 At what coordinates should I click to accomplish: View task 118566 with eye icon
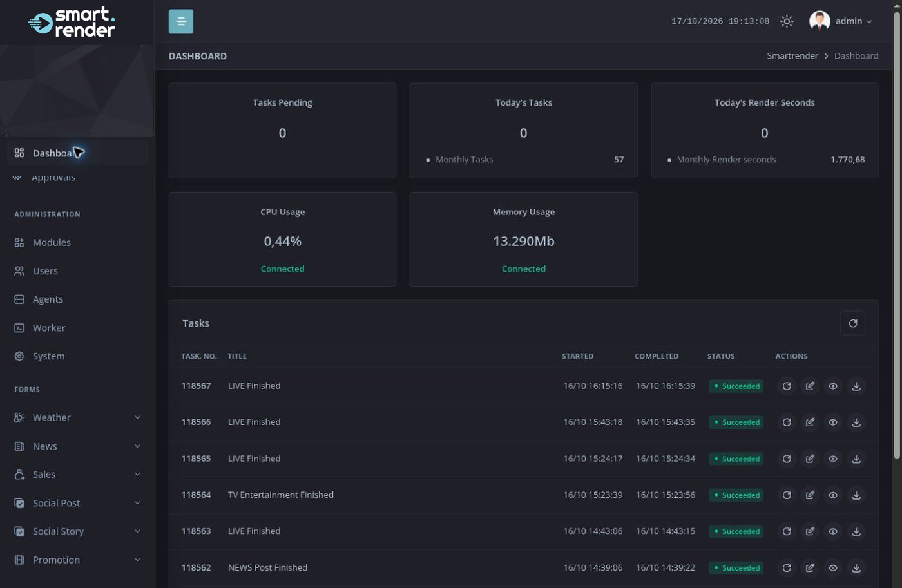(833, 422)
